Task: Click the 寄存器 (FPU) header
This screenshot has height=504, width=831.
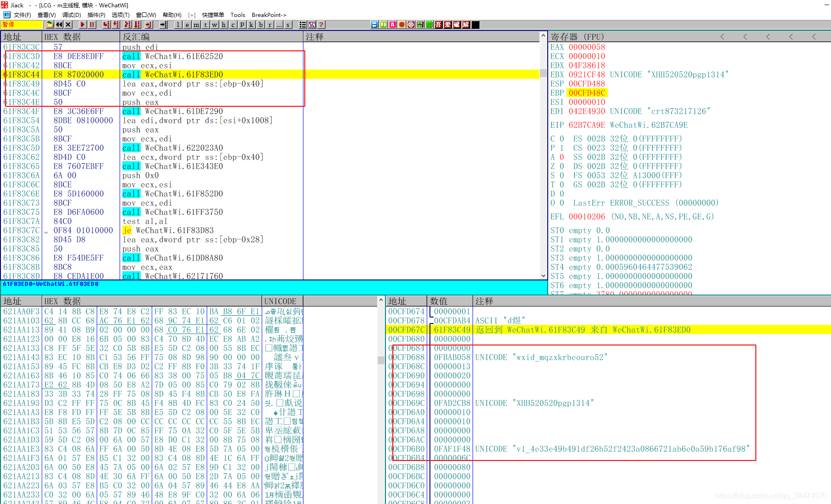Action: (577, 37)
